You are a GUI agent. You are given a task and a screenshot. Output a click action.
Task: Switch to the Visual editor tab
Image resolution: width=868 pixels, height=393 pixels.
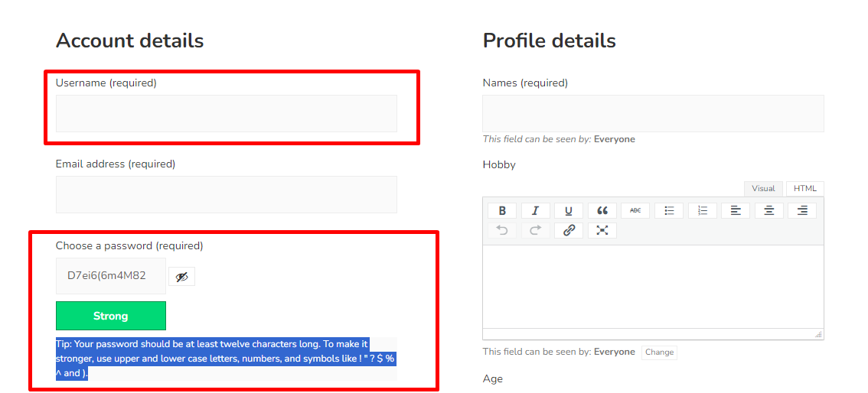click(x=763, y=189)
